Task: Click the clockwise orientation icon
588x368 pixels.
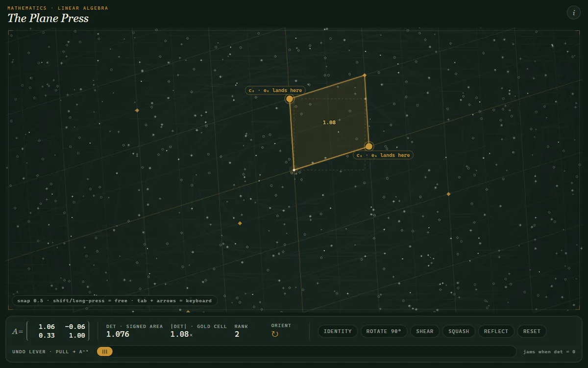Action: tap(275, 334)
